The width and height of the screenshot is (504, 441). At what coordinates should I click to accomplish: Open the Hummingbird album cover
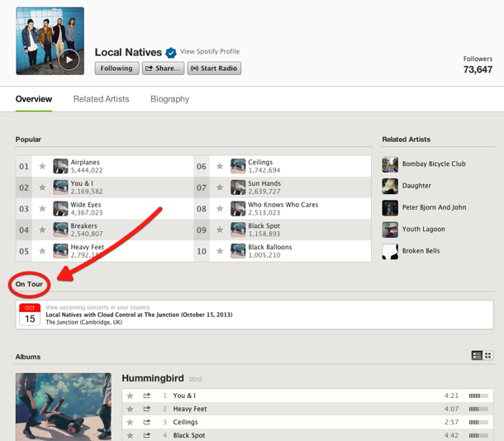click(64, 406)
